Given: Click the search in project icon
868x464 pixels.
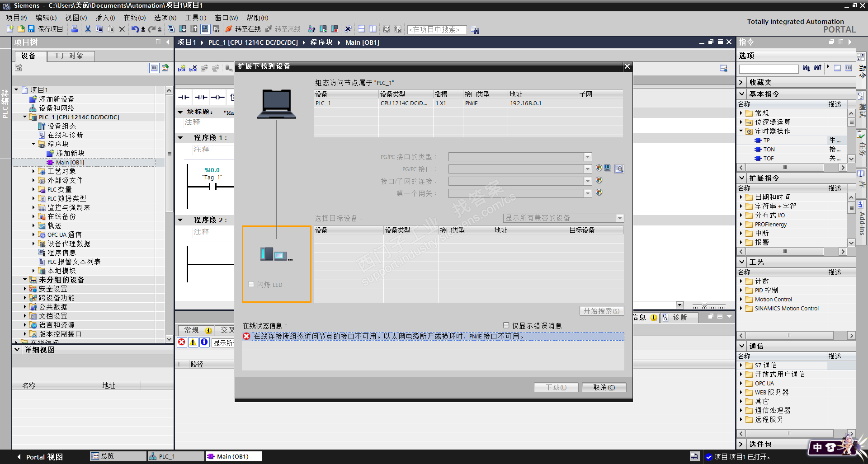Looking at the screenshot, I should [x=475, y=30].
